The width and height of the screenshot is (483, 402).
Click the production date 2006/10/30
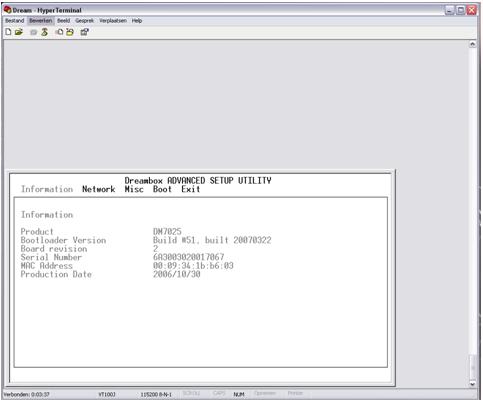coord(177,274)
